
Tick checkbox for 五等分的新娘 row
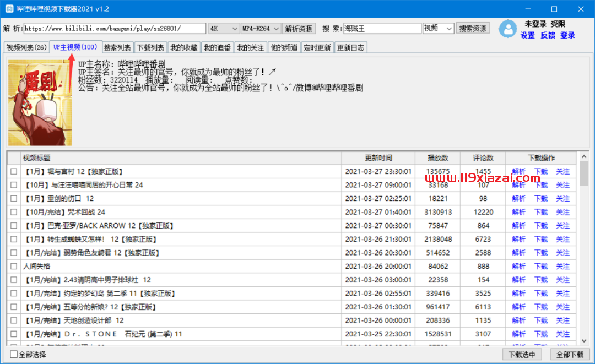(14, 307)
